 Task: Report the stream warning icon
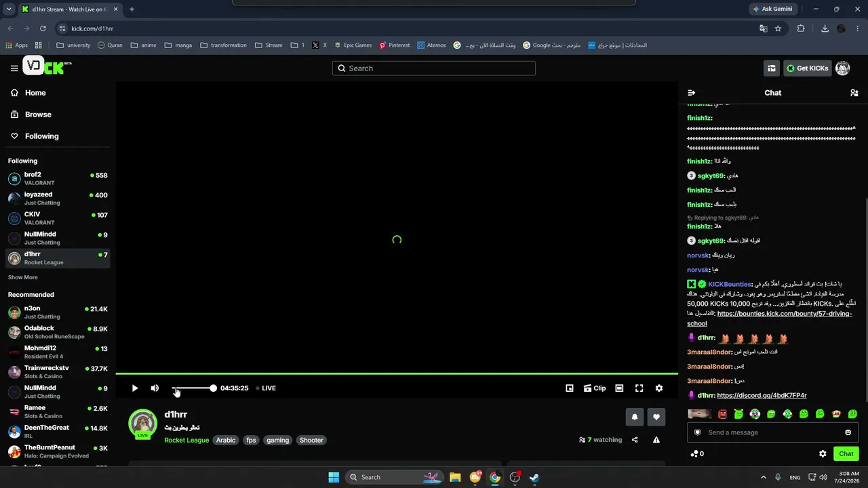656,440
